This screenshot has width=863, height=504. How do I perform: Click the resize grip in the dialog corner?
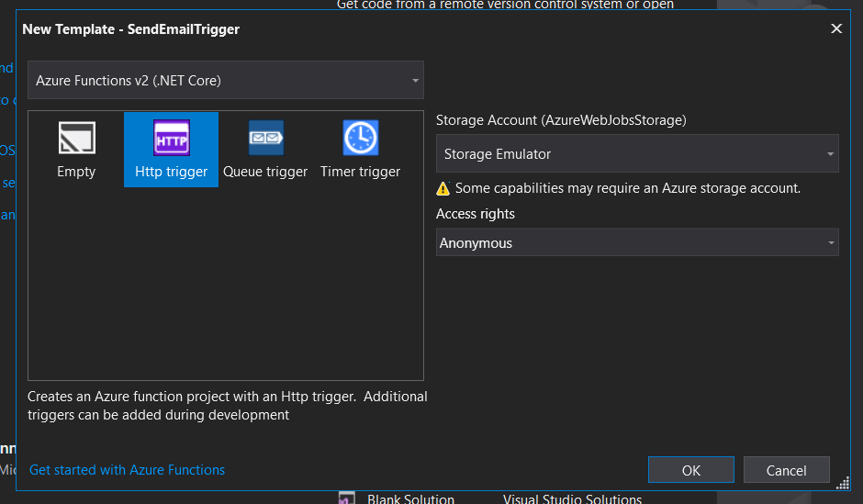(843, 484)
